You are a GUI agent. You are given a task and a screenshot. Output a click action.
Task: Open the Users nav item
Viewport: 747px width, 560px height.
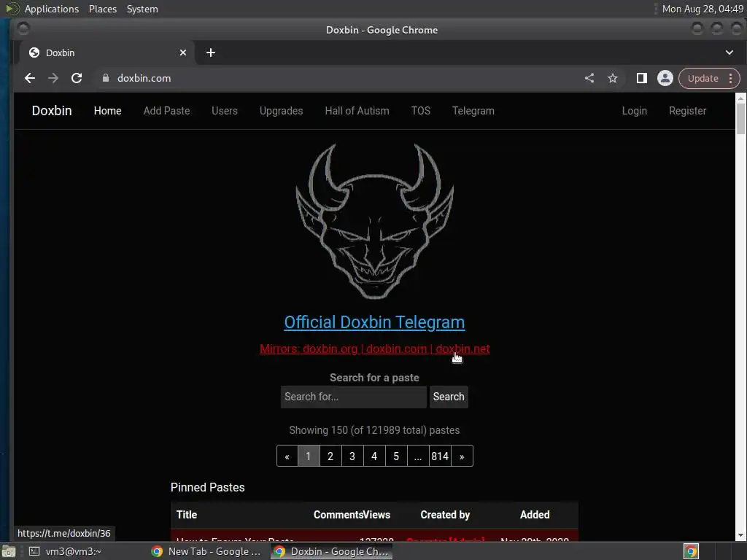[225, 111]
